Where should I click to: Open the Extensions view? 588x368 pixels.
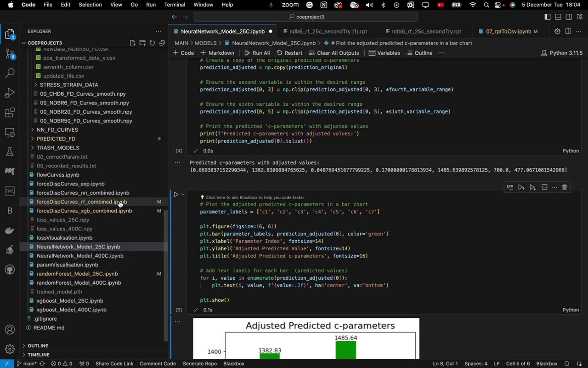[10, 113]
